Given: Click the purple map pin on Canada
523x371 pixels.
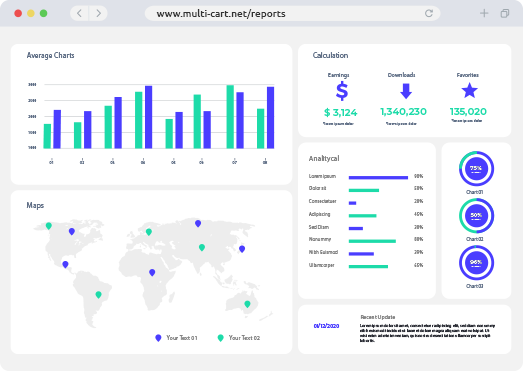Looking at the screenshot, I should 72,231.
